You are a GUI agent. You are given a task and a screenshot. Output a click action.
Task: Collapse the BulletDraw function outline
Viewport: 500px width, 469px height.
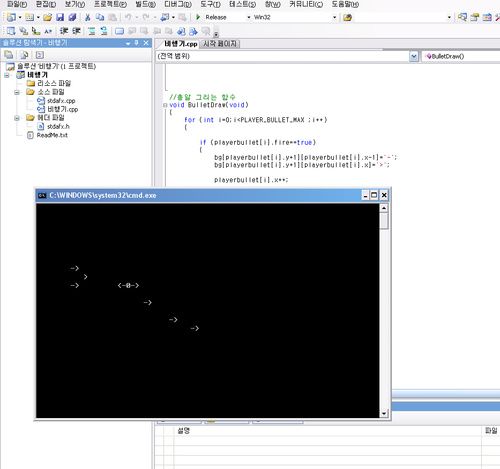165,105
